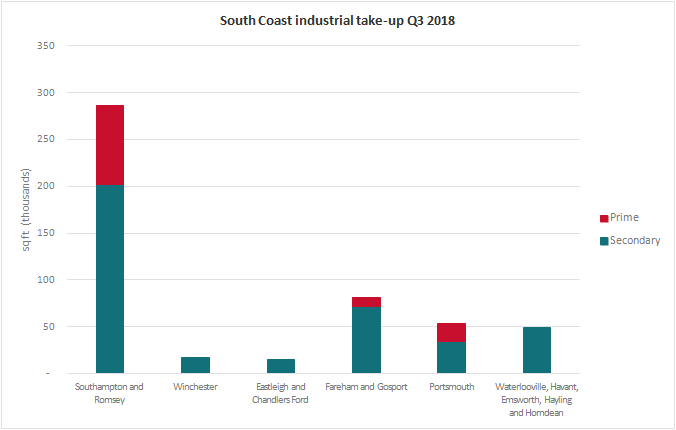The height and width of the screenshot is (430, 676).
Task: Click the 'Southampton and Romsey' axis label
Action: 110,393
